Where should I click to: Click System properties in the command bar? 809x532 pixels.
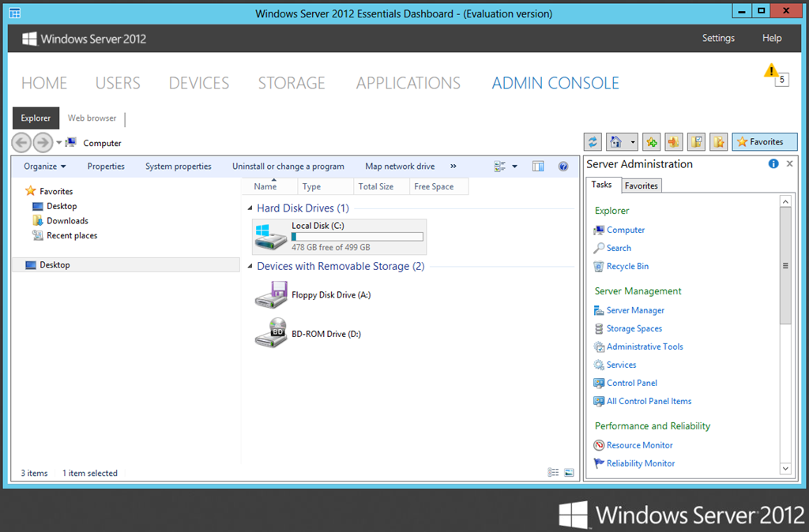pyautogui.click(x=178, y=167)
